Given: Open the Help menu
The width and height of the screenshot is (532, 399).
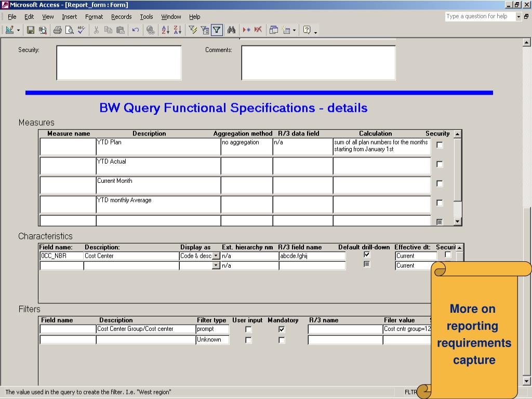Looking at the screenshot, I should 194,17.
